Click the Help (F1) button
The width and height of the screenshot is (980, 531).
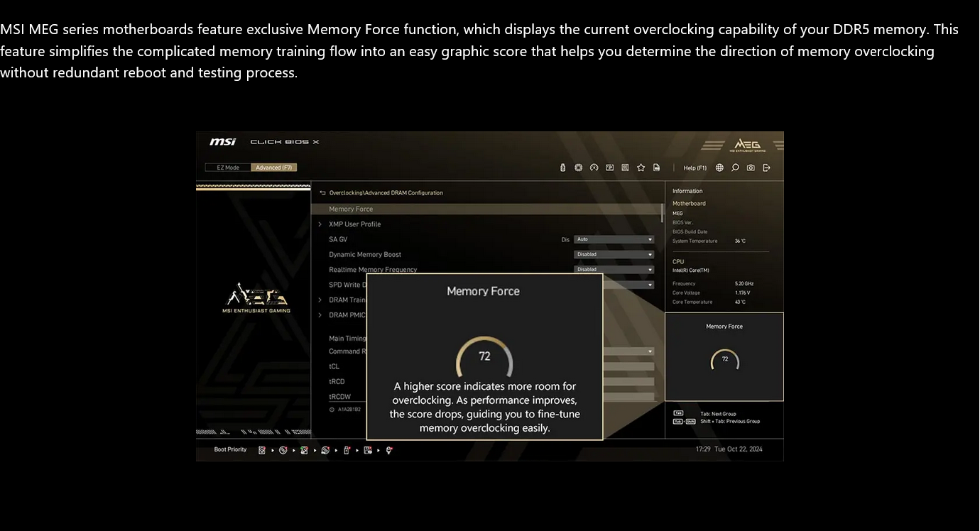tap(695, 168)
